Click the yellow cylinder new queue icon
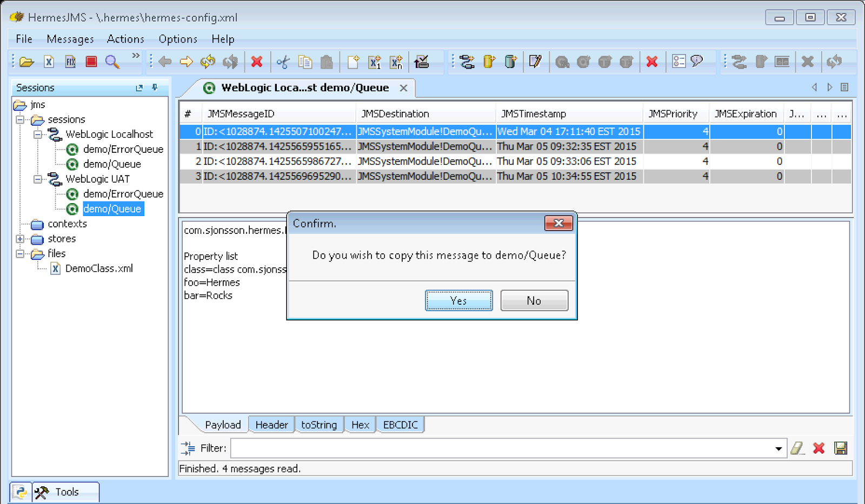This screenshot has height=504, width=865. pyautogui.click(x=489, y=62)
